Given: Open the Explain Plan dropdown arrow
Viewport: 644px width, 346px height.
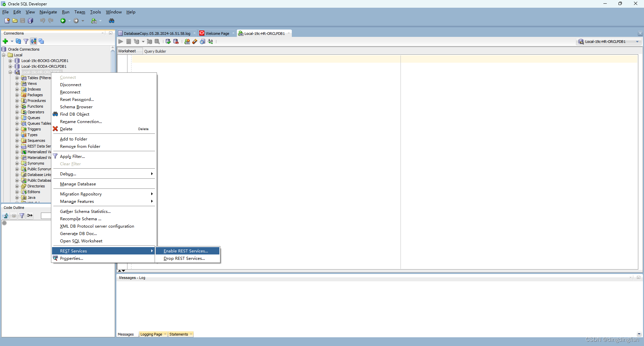Looking at the screenshot, I should 143,42.
